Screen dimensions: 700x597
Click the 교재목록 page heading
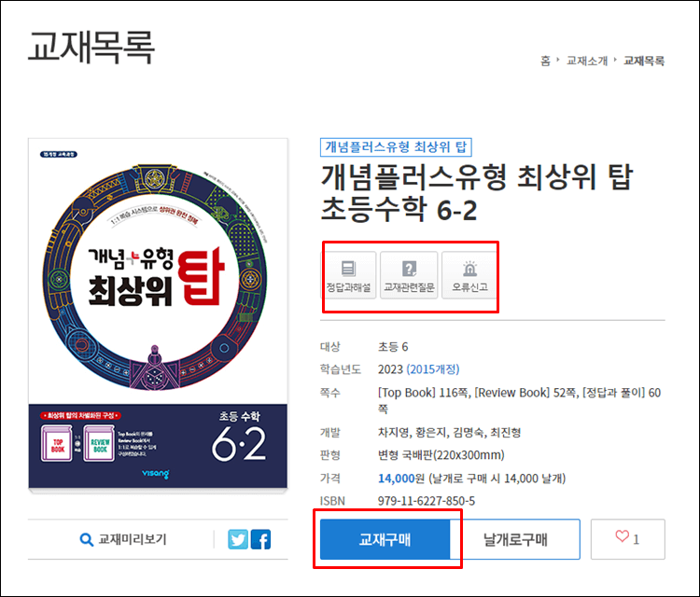click(x=91, y=47)
